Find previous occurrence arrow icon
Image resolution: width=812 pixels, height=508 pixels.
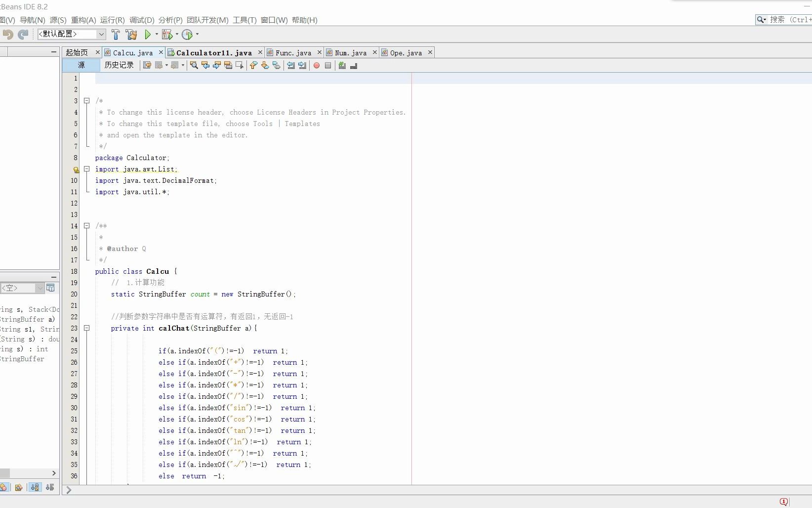(205, 65)
